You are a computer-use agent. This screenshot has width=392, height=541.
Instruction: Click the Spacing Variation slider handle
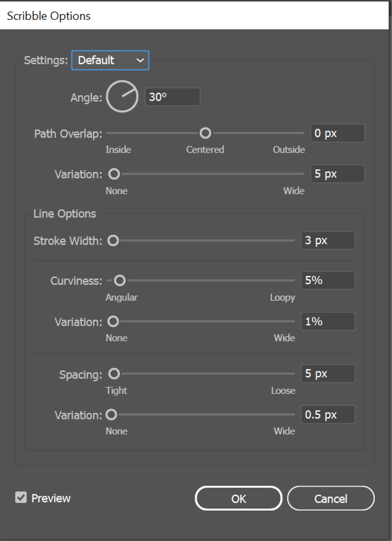[x=111, y=415]
